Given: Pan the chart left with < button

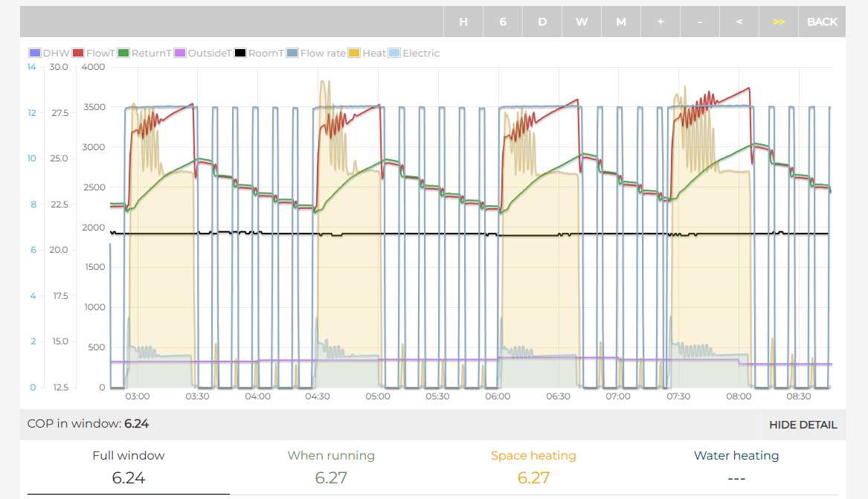Looking at the screenshot, I should click(739, 22).
